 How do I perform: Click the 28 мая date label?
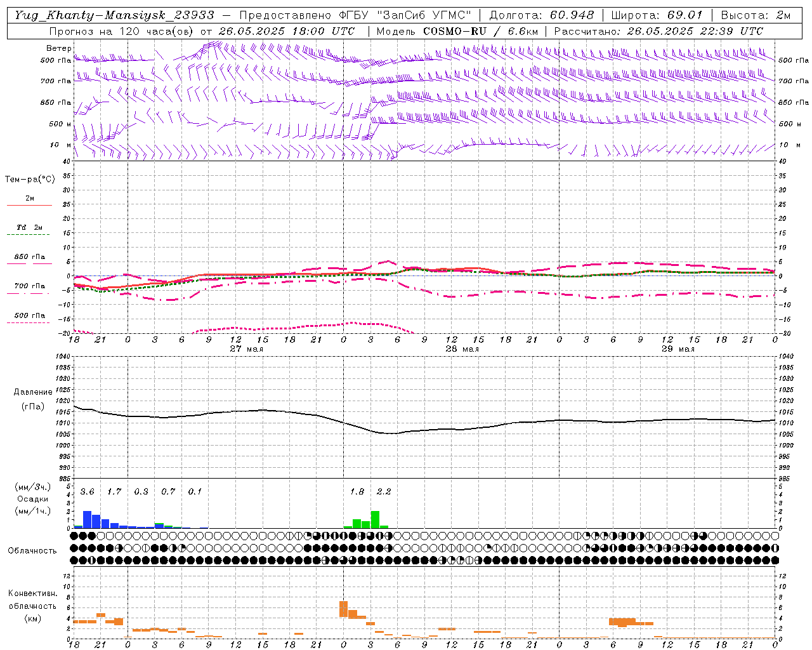(x=462, y=348)
